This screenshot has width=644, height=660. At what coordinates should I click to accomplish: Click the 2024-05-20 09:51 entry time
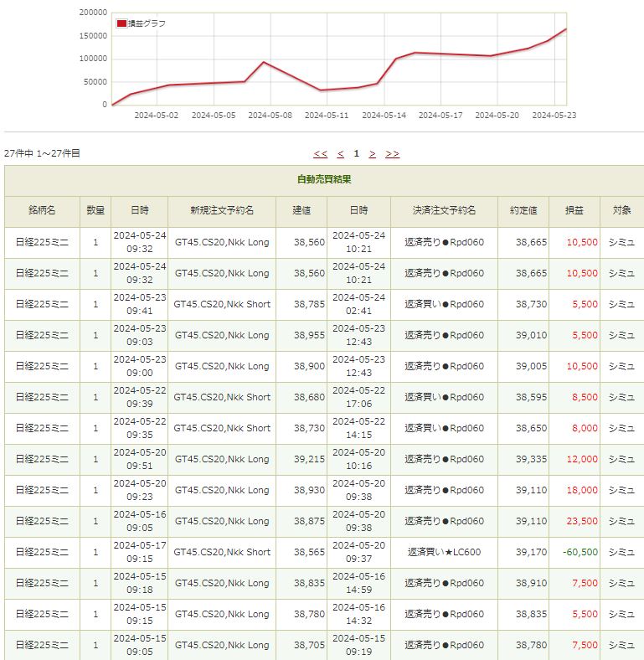(x=140, y=459)
